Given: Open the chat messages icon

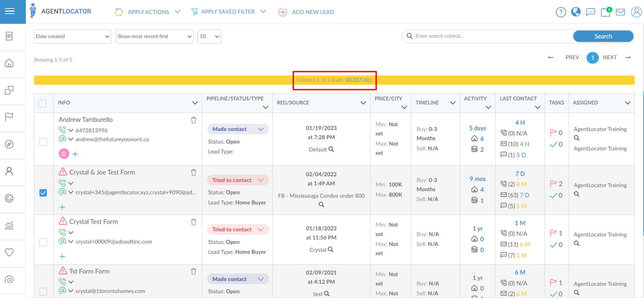Looking at the screenshot, I should [591, 12].
